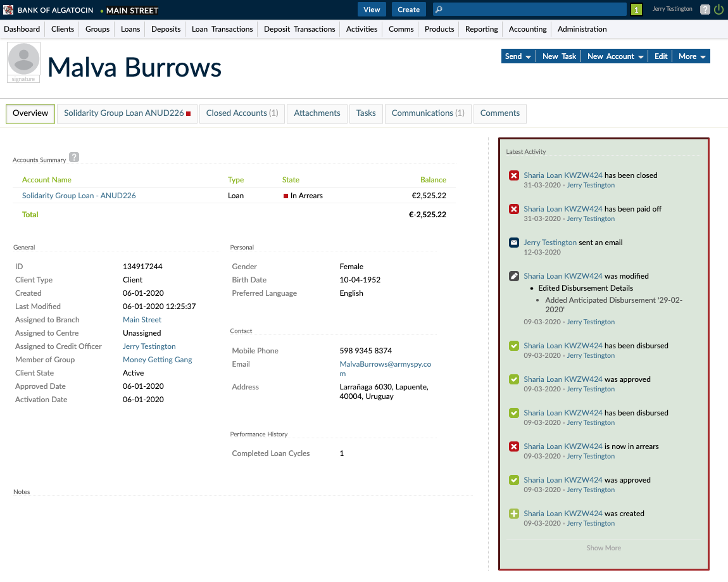Click the pencil icon on the loan modified activity

pyautogui.click(x=513, y=275)
